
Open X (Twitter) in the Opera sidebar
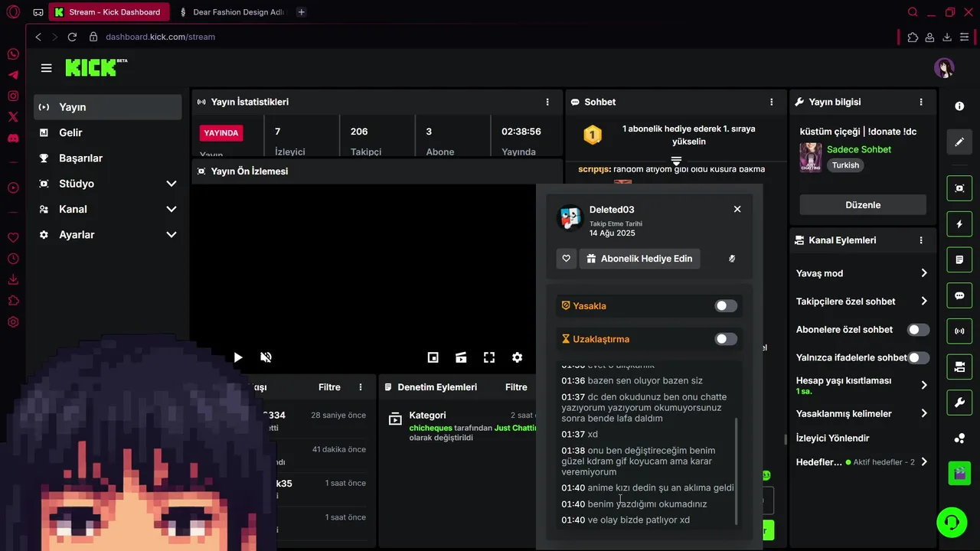pyautogui.click(x=13, y=117)
